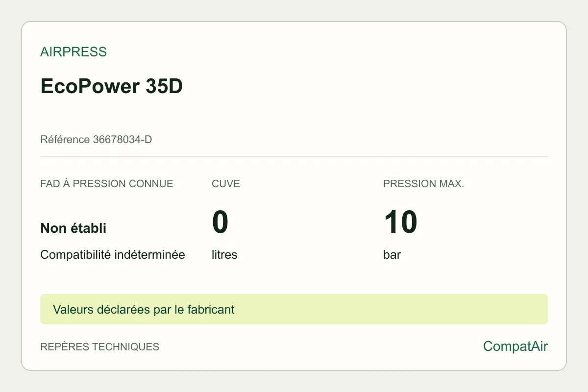Click the Compatibilité indéterminée note
Viewport: 588px width, 392px height.
coord(113,255)
